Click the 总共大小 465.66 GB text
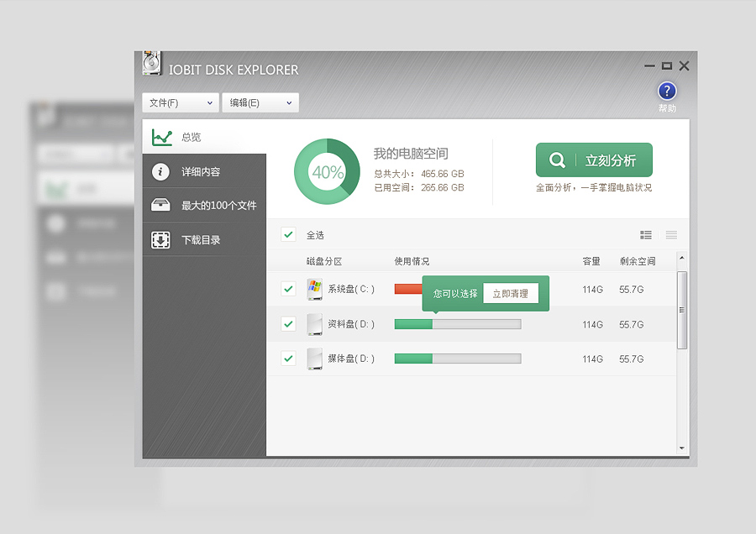 (x=419, y=174)
